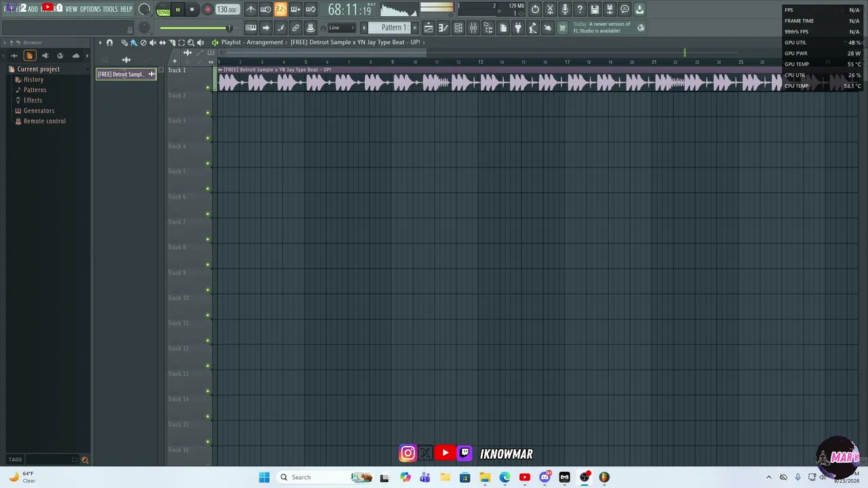Open the playlist options menu arrow
Image resolution: width=868 pixels, height=488 pixels.
click(x=100, y=43)
